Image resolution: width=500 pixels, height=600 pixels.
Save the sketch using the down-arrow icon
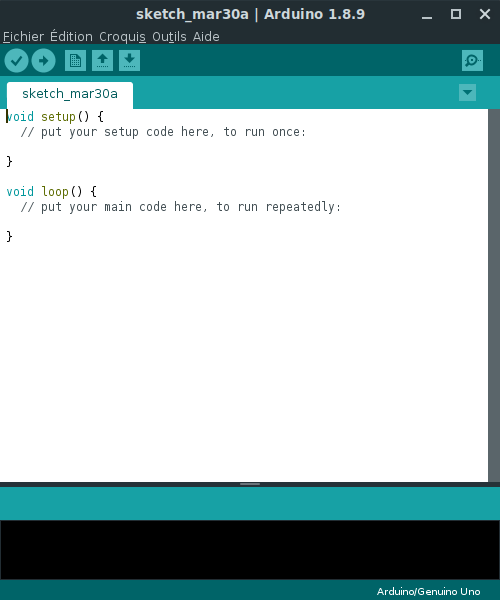[x=129, y=60]
